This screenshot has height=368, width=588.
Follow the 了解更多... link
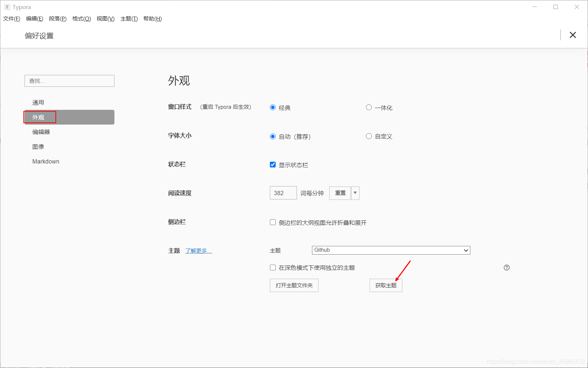[199, 251]
